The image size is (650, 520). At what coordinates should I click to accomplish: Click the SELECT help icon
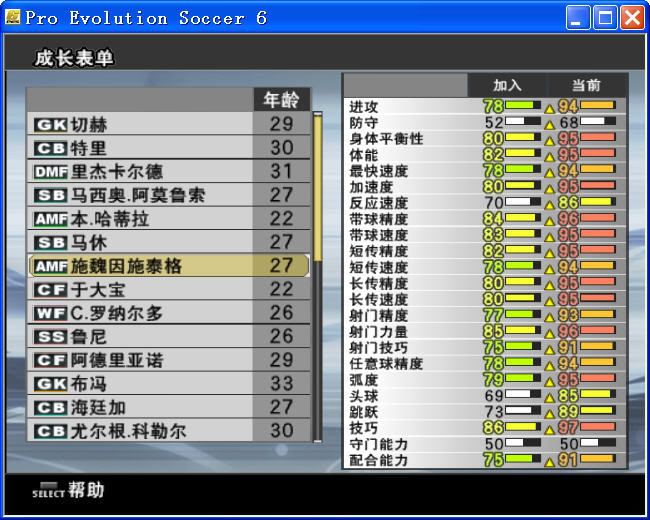pos(47,490)
